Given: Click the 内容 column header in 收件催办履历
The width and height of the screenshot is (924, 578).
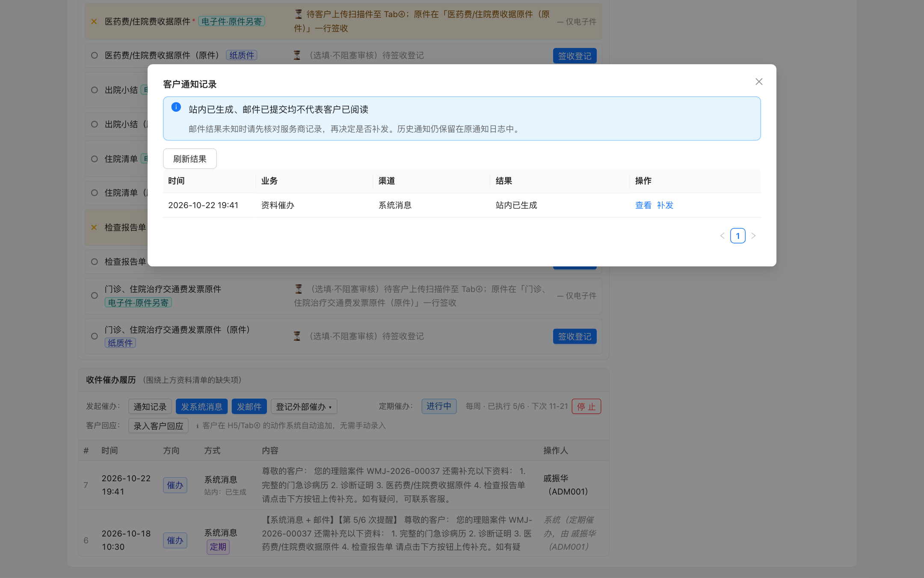Looking at the screenshot, I should pos(270,450).
